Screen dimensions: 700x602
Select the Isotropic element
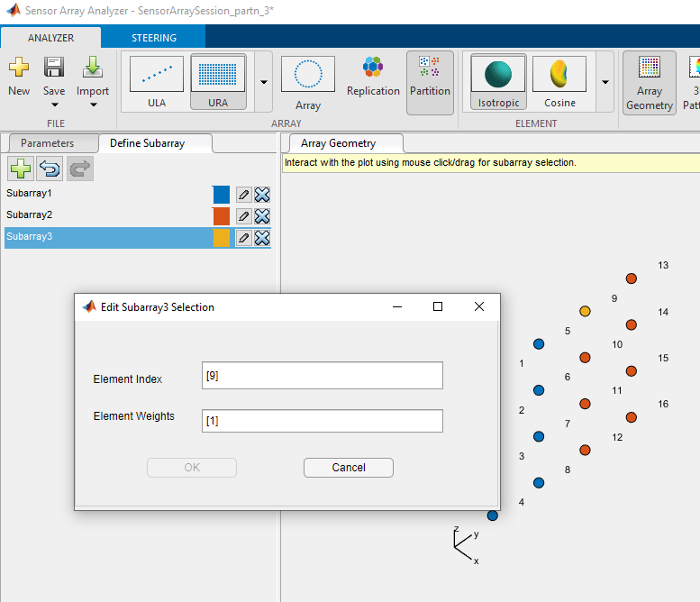498,82
